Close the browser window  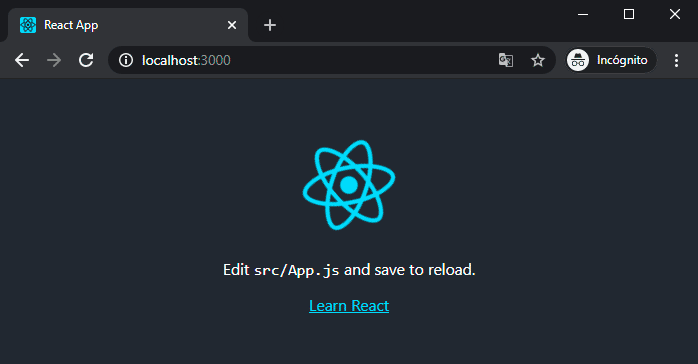pyautogui.click(x=675, y=14)
